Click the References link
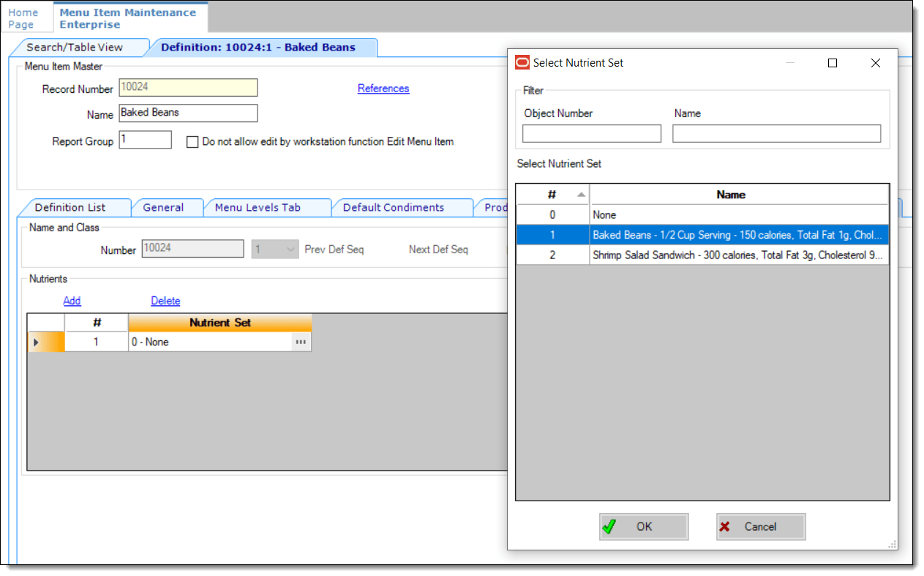The height and width of the screenshot is (576, 924). 383,88
